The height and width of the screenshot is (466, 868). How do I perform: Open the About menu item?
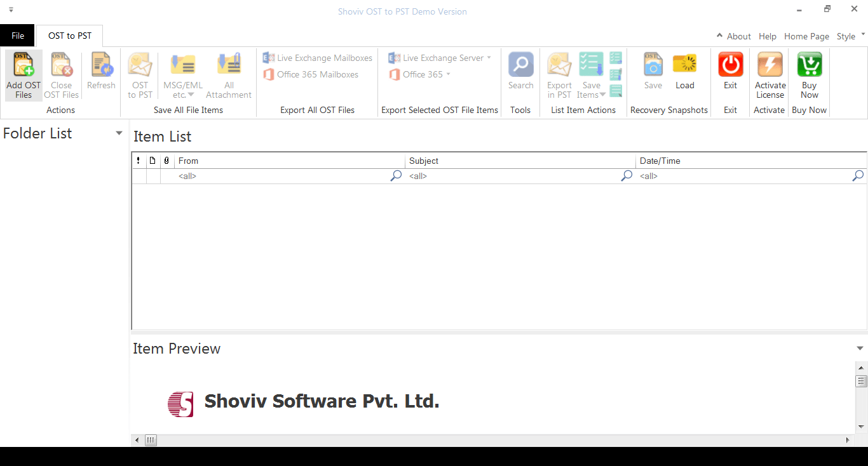739,36
